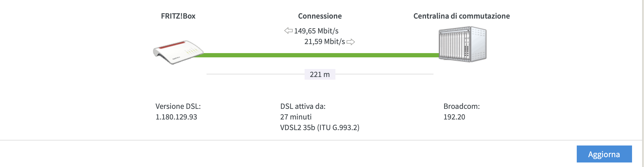Click the DSL attiva da label

(303, 106)
